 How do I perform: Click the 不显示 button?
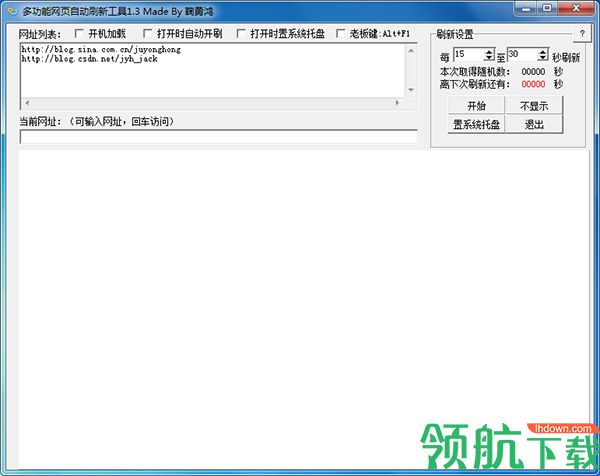click(534, 105)
